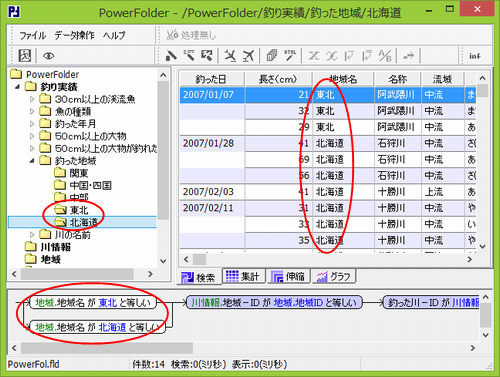Click the pencil-with-grid edit icon
Image resolution: width=500 pixels, height=377 pixels.
(207, 55)
